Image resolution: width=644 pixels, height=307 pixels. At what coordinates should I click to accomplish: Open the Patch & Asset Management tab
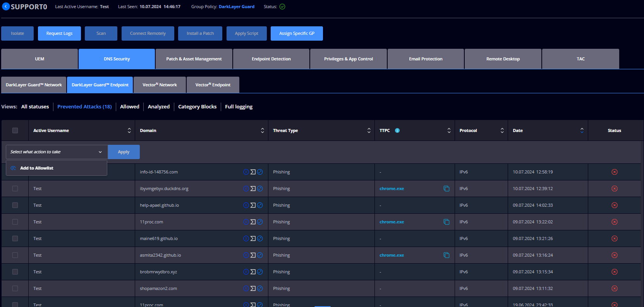point(194,59)
